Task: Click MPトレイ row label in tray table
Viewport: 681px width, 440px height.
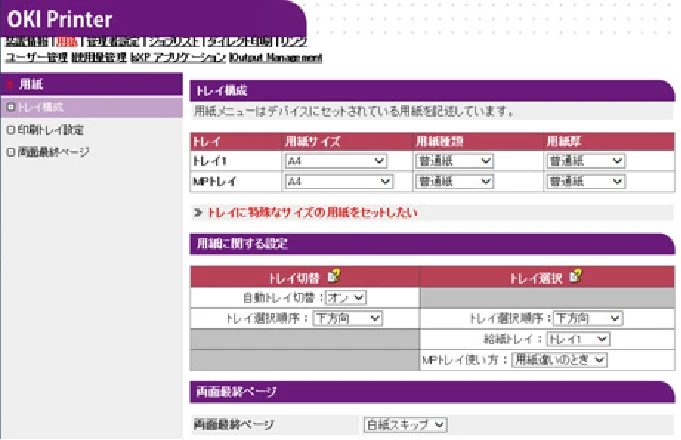Action: pyautogui.click(x=215, y=182)
